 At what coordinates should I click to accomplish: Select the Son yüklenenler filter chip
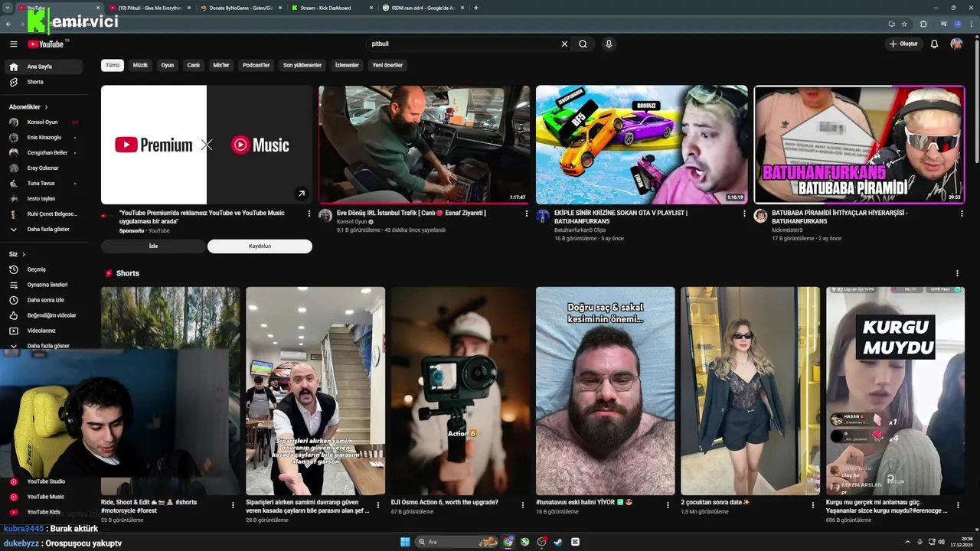point(302,65)
